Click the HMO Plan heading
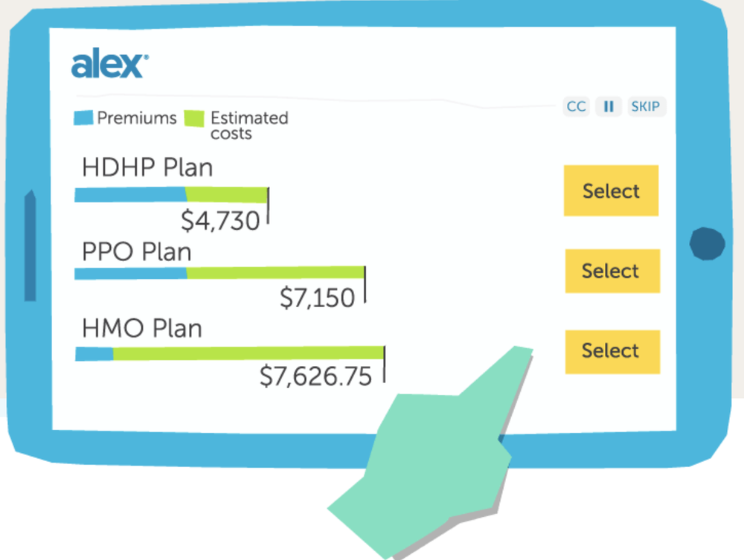This screenshot has width=744, height=560. 142,328
